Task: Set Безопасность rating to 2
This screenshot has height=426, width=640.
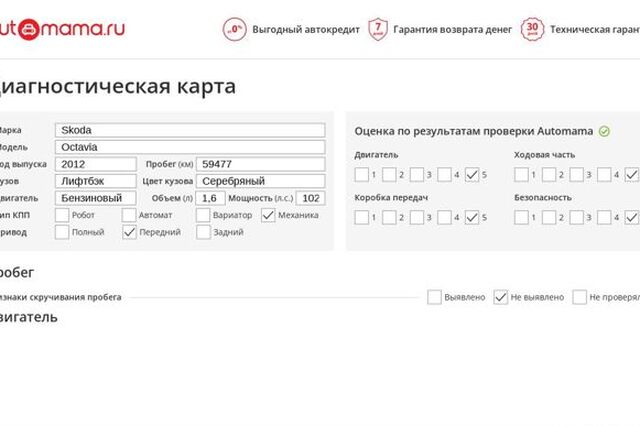Action: (x=549, y=217)
